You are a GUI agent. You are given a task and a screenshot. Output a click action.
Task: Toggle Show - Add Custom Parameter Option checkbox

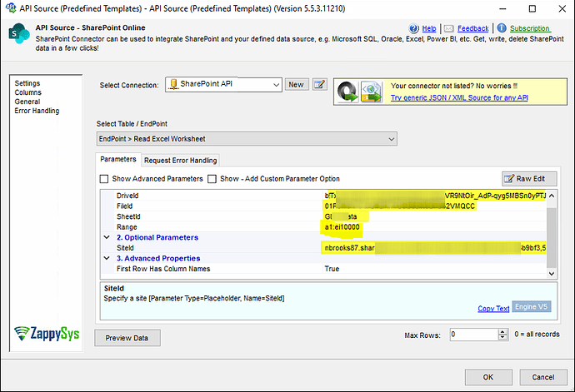(212, 179)
